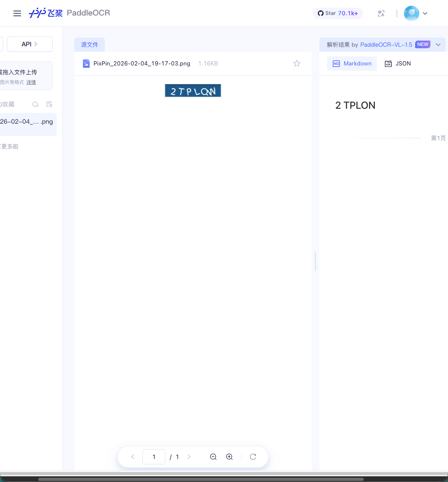
Task: Click the 第1页 page label
Action: tap(438, 138)
